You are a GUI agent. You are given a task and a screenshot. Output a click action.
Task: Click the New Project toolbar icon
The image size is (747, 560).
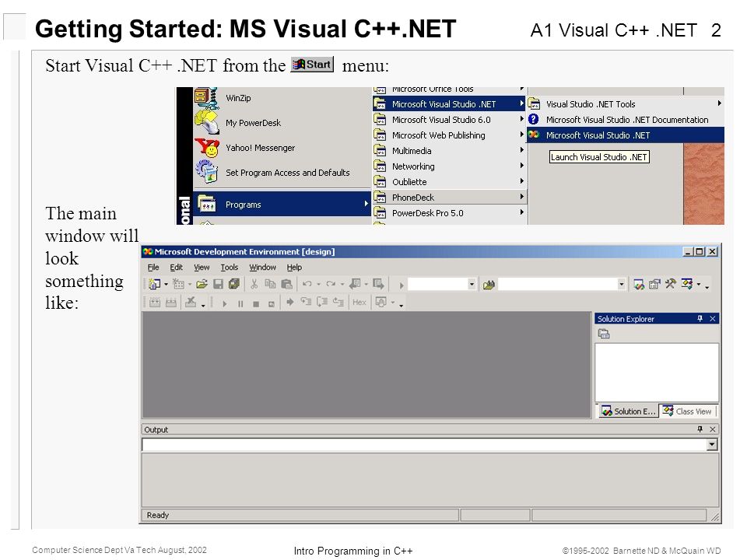tap(154, 285)
